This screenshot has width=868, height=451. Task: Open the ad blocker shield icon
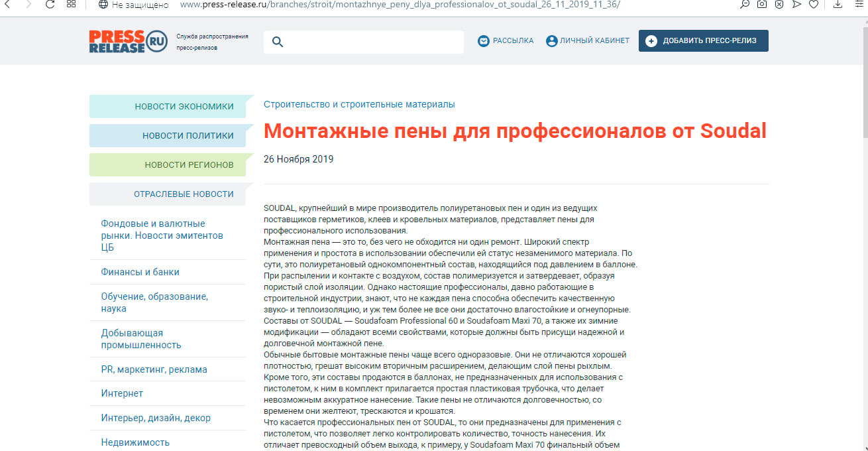point(780,5)
